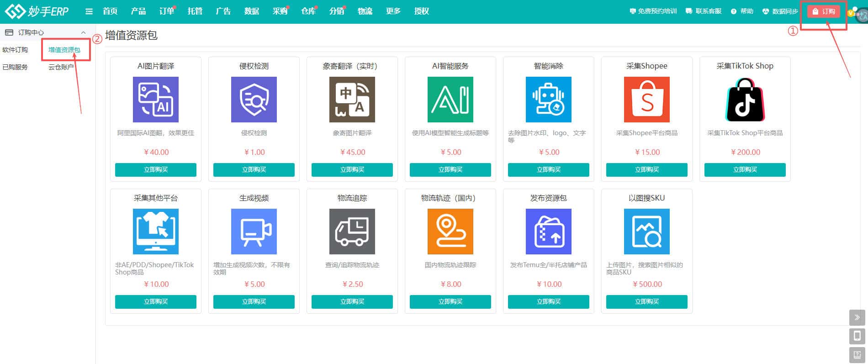Collapse the 订购中心 sidebar section
Image resolution: width=868 pixels, height=364 pixels.
pyautogui.click(x=83, y=32)
